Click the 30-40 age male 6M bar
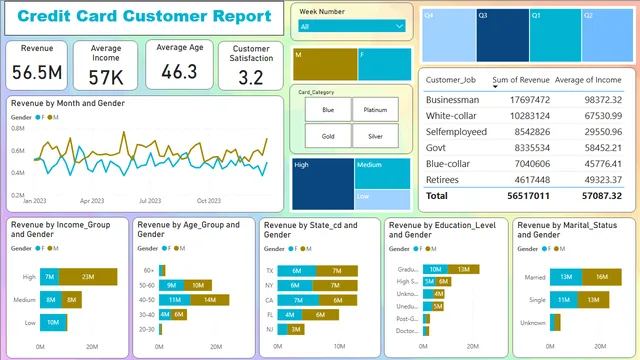Image resolution: width=640 pixels, height=360 pixels. pyautogui.click(x=179, y=315)
